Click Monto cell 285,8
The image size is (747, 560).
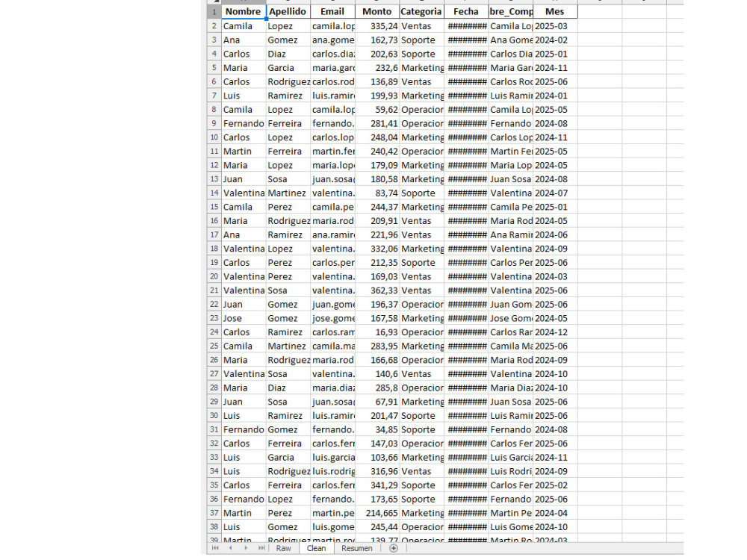point(376,388)
